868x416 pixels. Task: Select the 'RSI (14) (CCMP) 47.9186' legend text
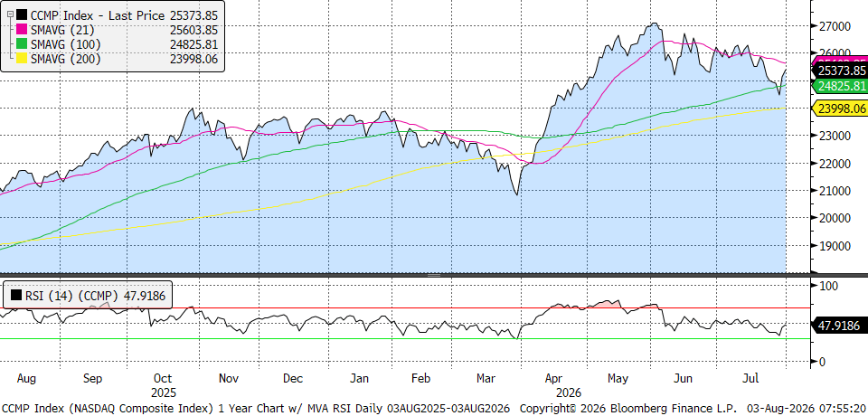pyautogui.click(x=95, y=297)
